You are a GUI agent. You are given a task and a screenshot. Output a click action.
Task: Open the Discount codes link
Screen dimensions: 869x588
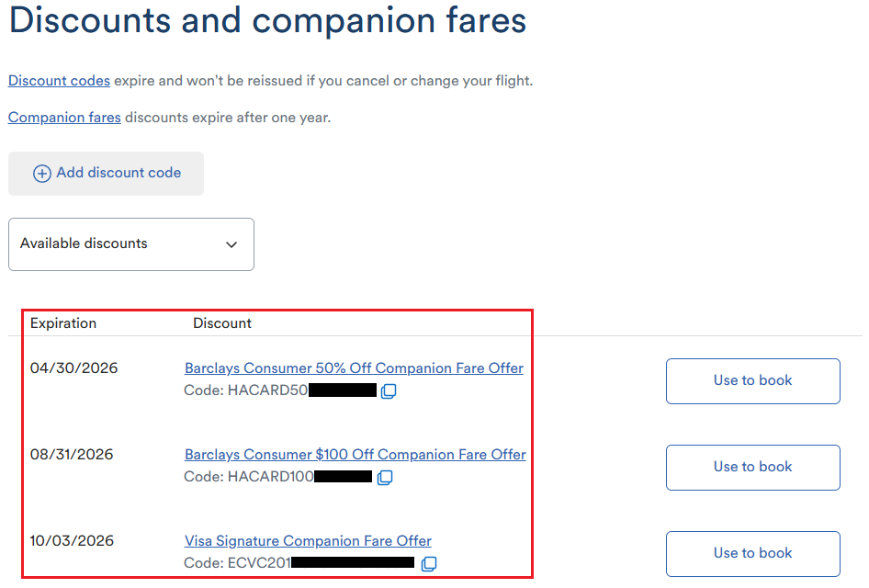tap(59, 81)
